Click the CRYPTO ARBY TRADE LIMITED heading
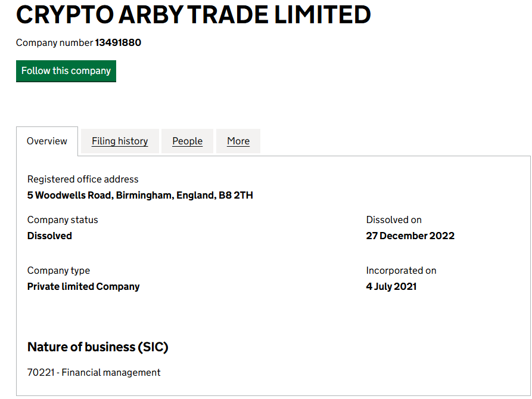Image resolution: width=532 pixels, height=399 pixels. 194,14
